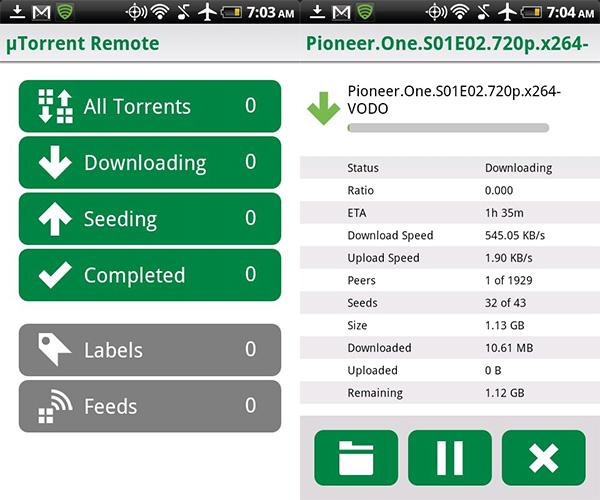Tap the Ratio value 0.000

pyautogui.click(x=499, y=190)
